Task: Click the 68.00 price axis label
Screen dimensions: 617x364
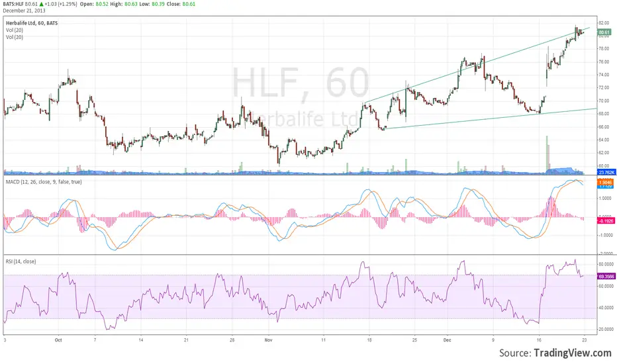Action: tap(604, 114)
